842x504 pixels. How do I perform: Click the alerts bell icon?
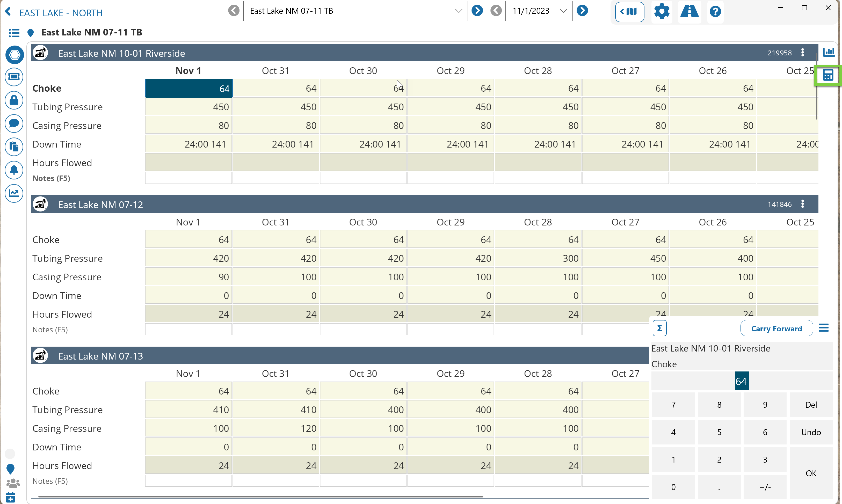[x=14, y=170]
